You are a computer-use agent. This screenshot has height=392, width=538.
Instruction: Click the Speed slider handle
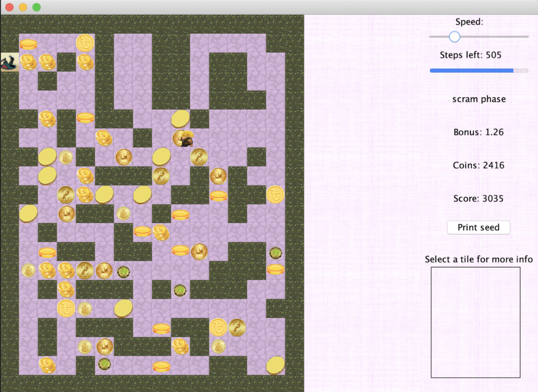point(454,37)
